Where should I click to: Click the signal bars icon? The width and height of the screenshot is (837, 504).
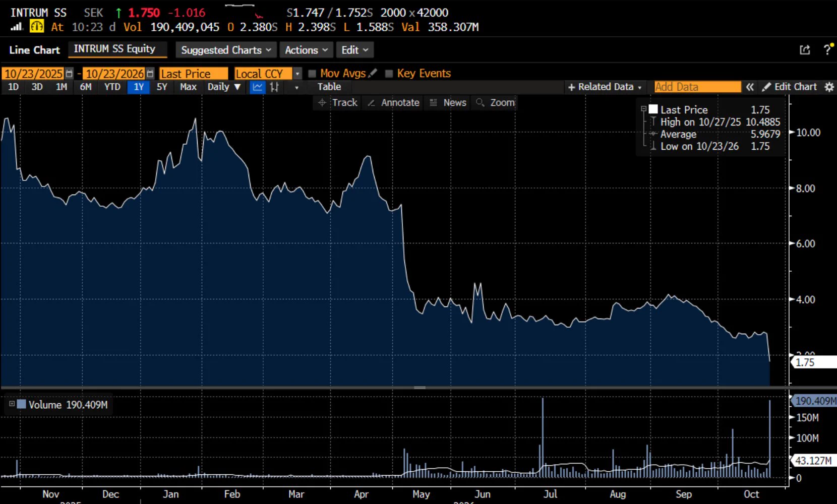[x=17, y=27]
